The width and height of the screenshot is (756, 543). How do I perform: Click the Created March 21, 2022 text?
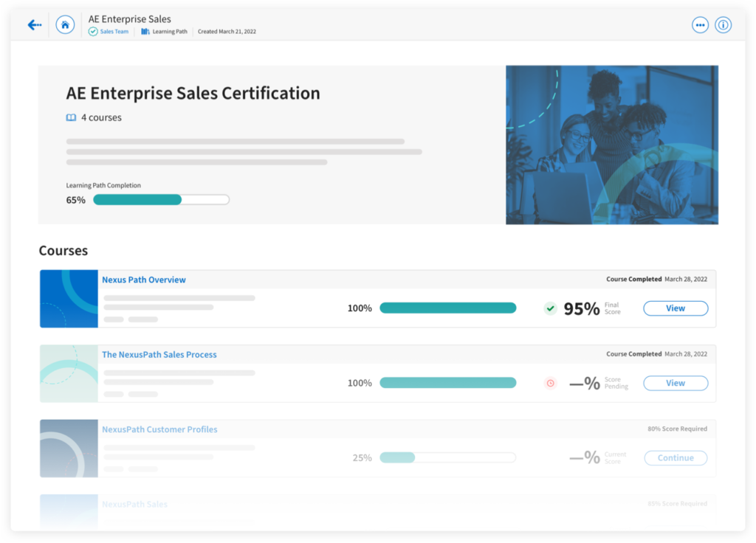[x=227, y=32]
